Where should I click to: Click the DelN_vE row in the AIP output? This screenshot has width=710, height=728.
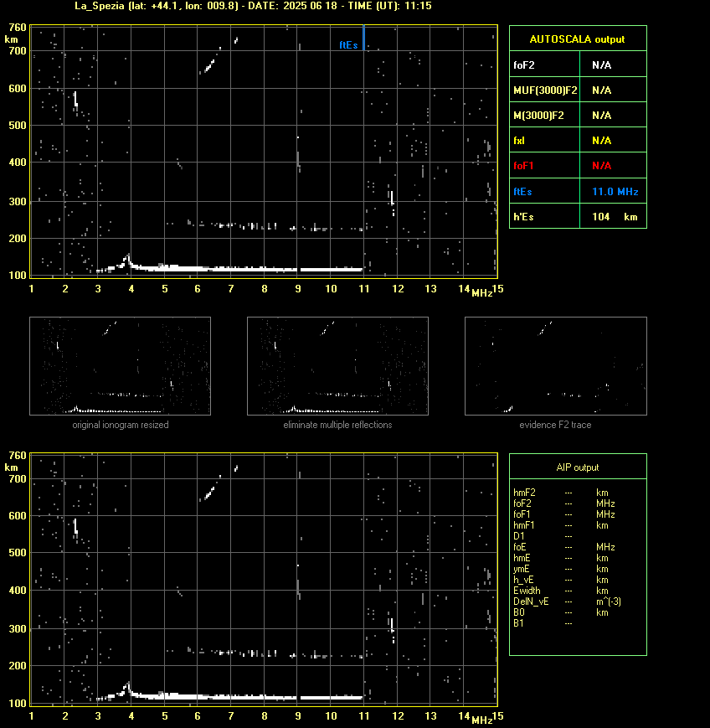tap(567, 602)
